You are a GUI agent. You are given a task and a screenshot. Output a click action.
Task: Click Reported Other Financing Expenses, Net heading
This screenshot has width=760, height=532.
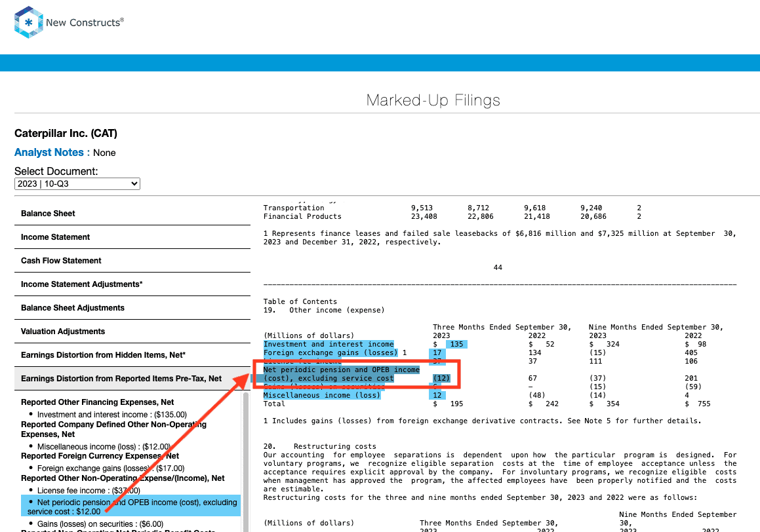tap(98, 402)
